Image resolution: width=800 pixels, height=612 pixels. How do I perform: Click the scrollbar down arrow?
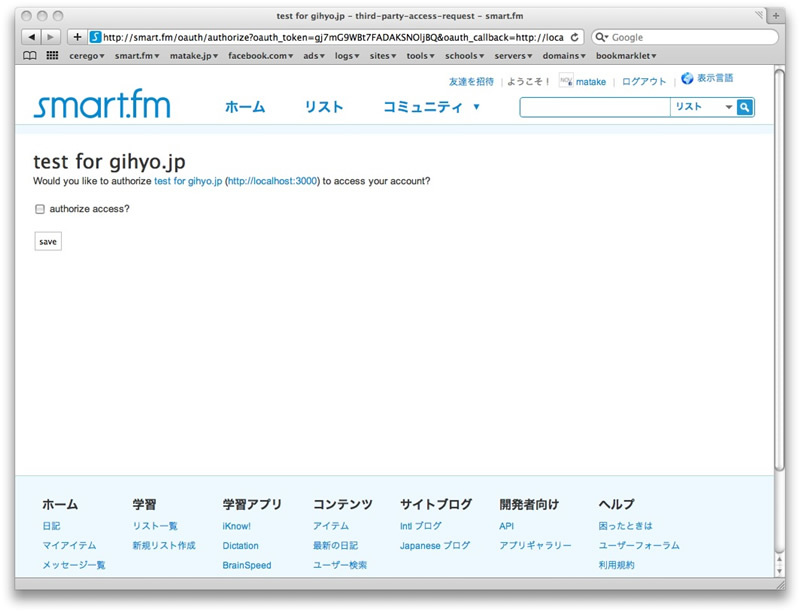(x=779, y=571)
